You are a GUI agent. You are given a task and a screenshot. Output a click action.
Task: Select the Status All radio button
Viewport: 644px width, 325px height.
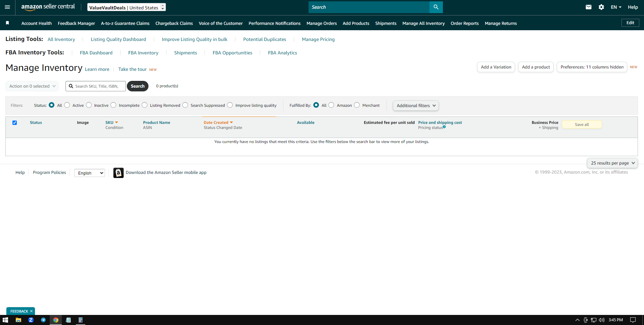click(x=51, y=105)
